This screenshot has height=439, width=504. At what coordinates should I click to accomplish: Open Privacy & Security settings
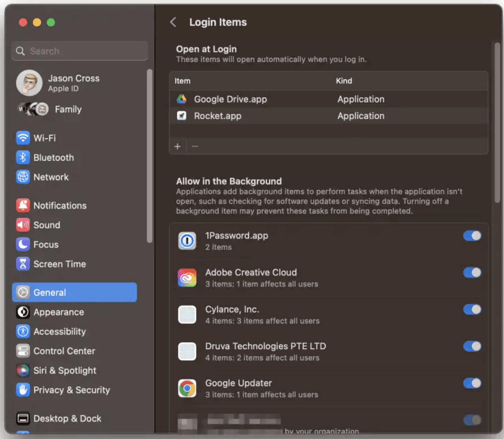tap(74, 390)
